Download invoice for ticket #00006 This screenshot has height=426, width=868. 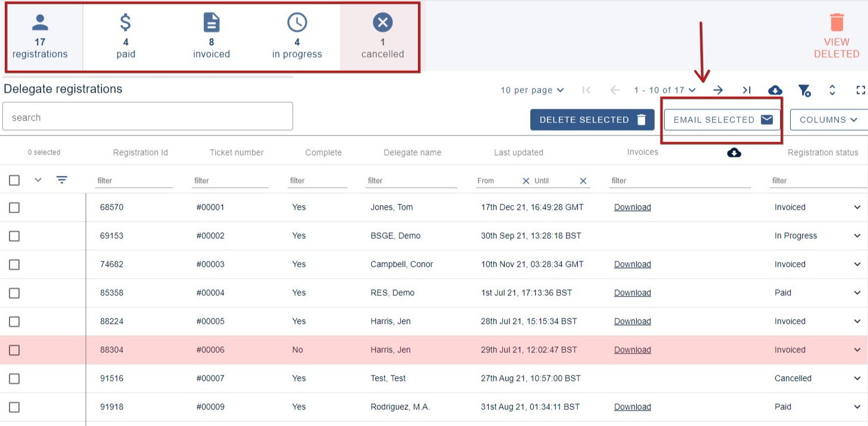point(632,350)
